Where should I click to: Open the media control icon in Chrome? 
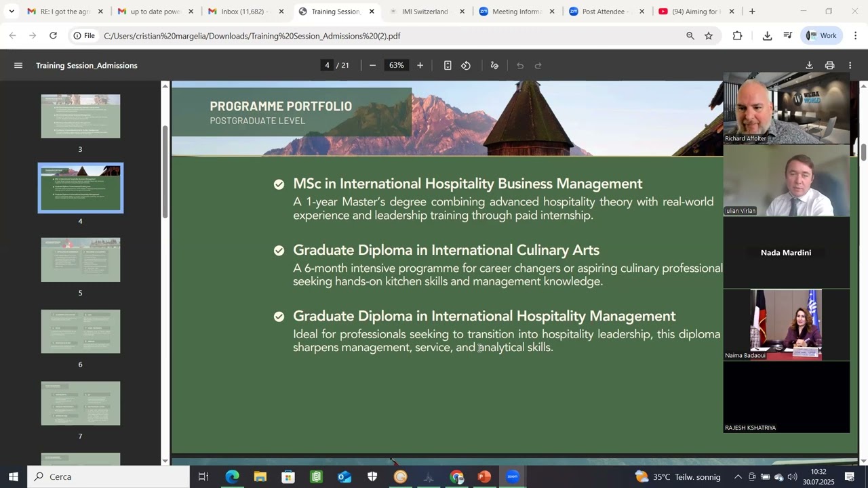(787, 36)
